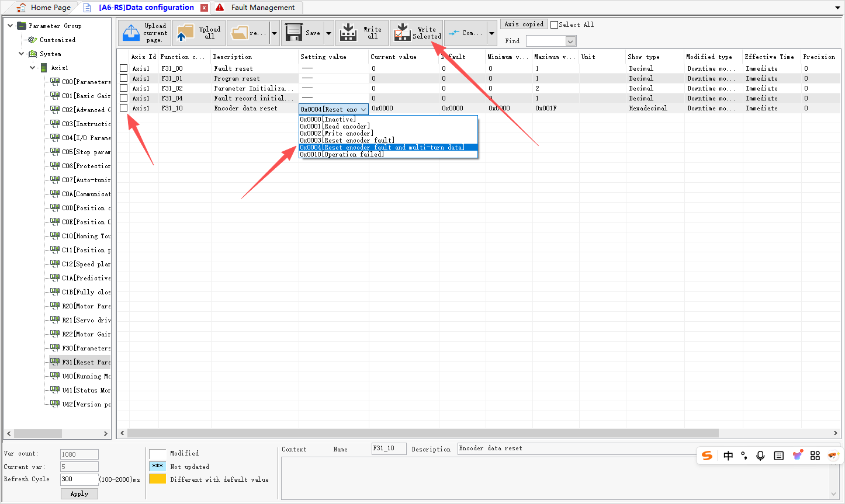Click the Upload all toolbar button
Screen dimensions: 845x504
tap(199, 33)
